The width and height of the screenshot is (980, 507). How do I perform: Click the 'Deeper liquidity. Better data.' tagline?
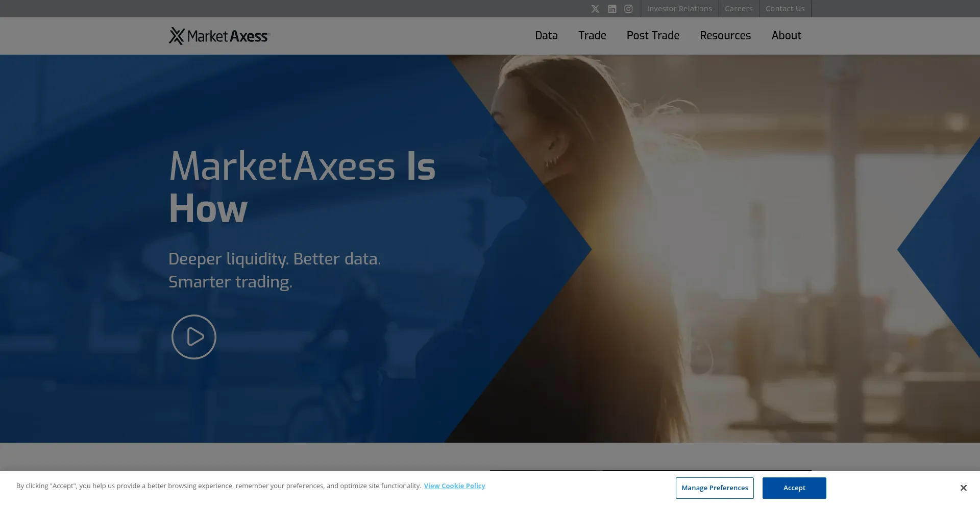[275, 259]
